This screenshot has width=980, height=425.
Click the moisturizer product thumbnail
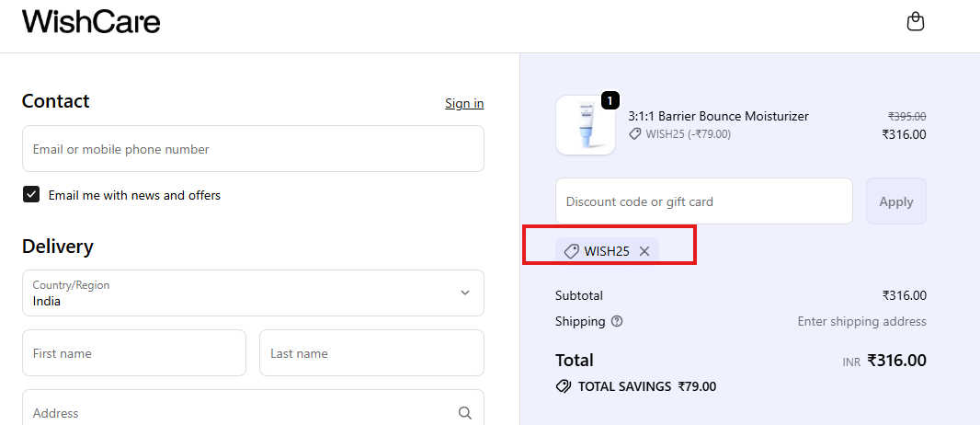click(x=585, y=125)
